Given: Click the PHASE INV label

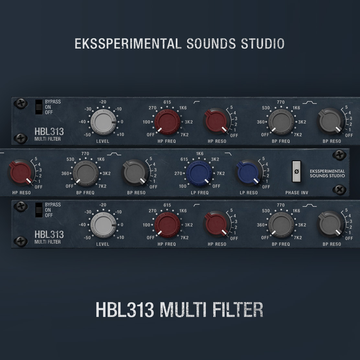Looking at the screenshot, I should pyautogui.click(x=296, y=193).
